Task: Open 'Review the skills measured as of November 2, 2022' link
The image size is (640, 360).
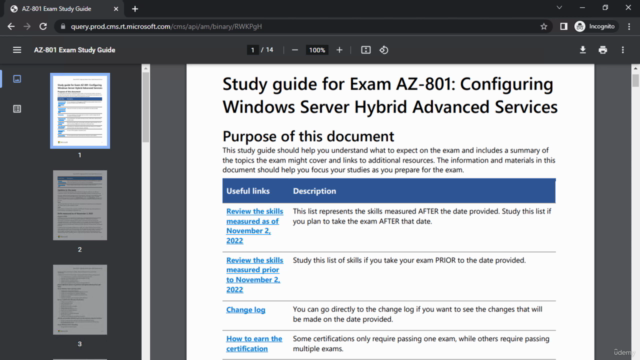Action: tap(254, 226)
